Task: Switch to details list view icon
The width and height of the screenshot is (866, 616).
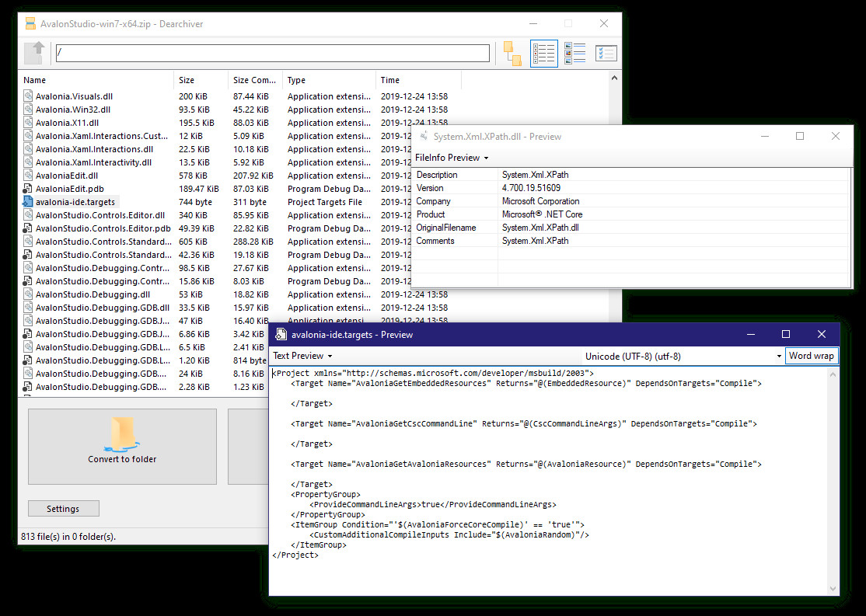Action: 544,54
